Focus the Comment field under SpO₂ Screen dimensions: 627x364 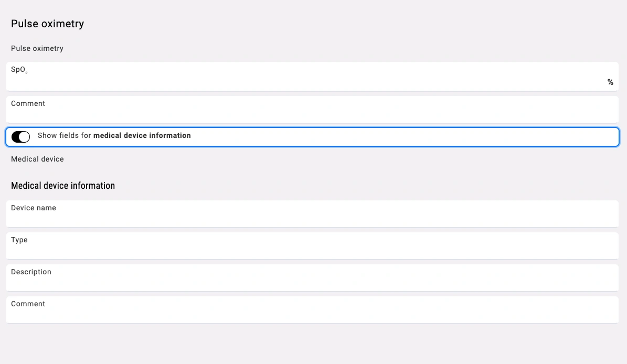pos(312,114)
